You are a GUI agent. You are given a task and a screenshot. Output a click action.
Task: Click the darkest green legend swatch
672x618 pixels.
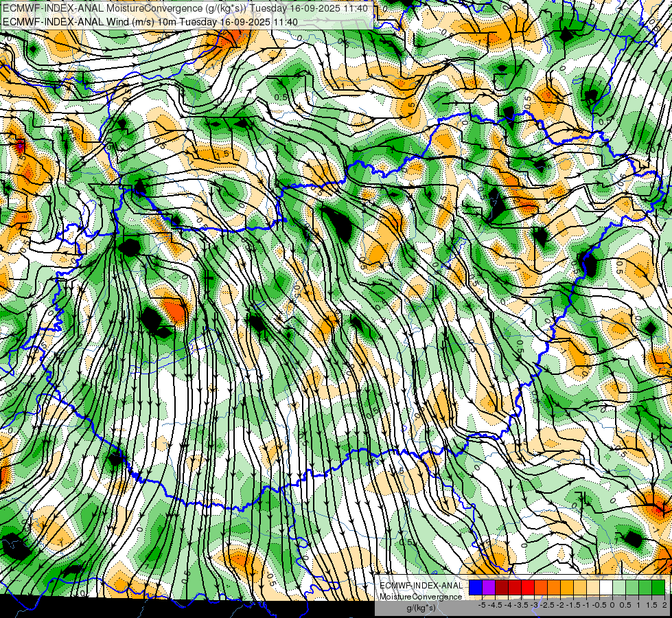point(658,588)
